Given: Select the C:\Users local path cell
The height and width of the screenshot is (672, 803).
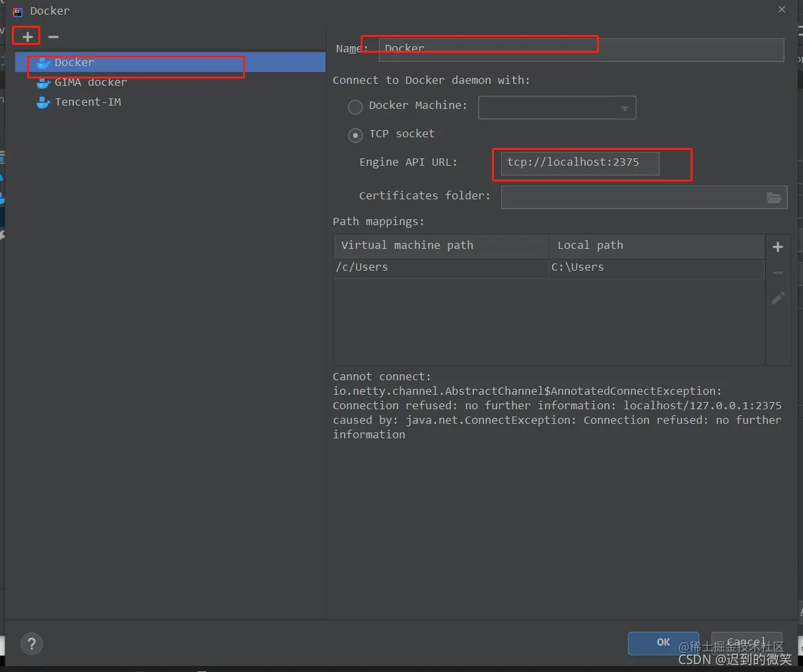Looking at the screenshot, I should click(656, 267).
